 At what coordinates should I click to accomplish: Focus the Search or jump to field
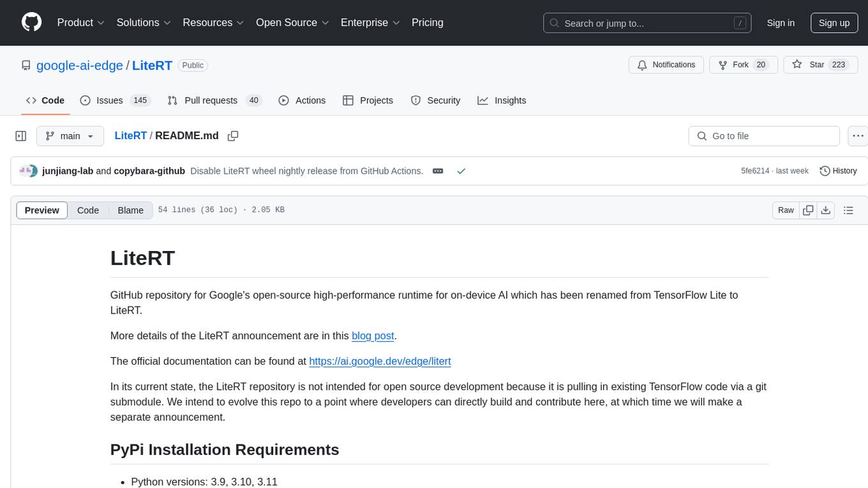click(x=646, y=23)
